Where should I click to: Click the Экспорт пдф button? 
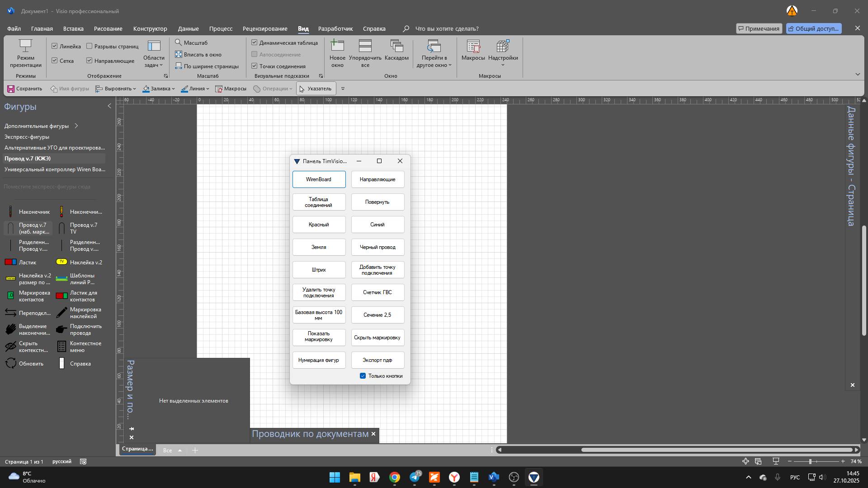coord(377,360)
